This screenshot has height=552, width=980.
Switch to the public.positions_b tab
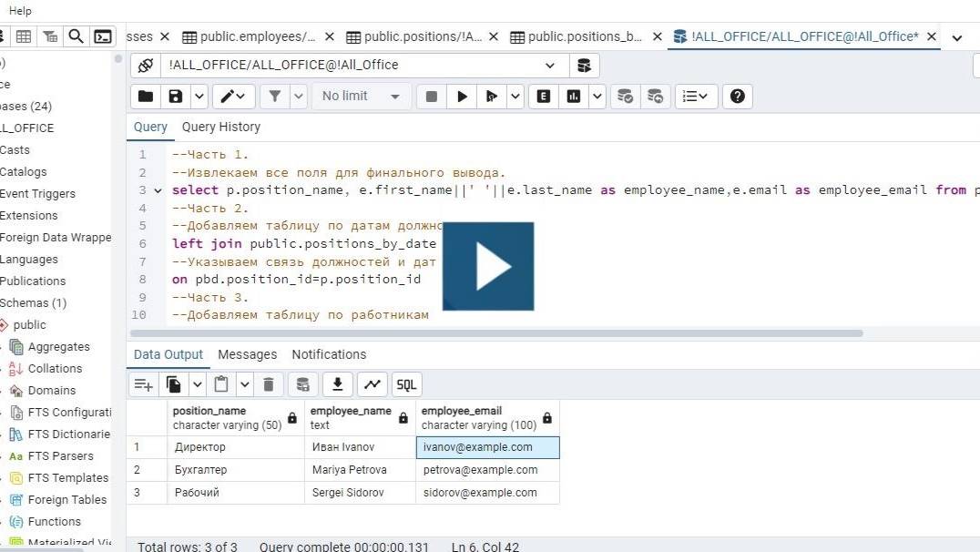[577, 36]
